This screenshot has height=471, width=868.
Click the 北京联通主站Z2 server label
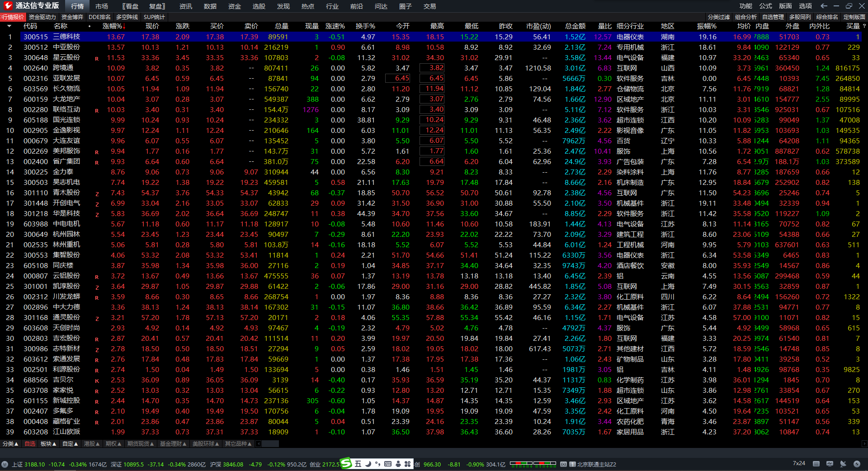[596, 464]
